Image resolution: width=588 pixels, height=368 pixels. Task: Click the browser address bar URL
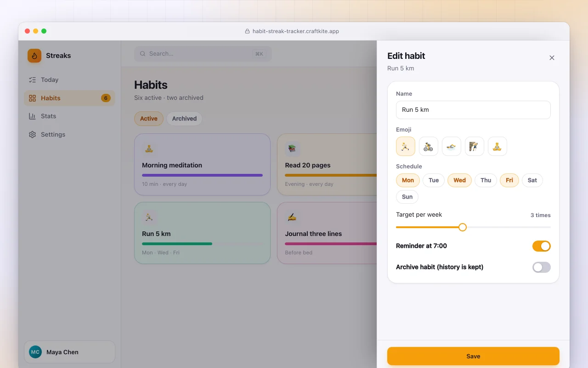point(296,31)
